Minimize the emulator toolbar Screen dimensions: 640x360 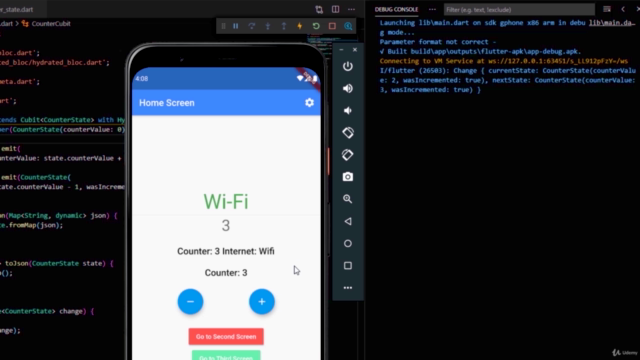tap(342, 49)
